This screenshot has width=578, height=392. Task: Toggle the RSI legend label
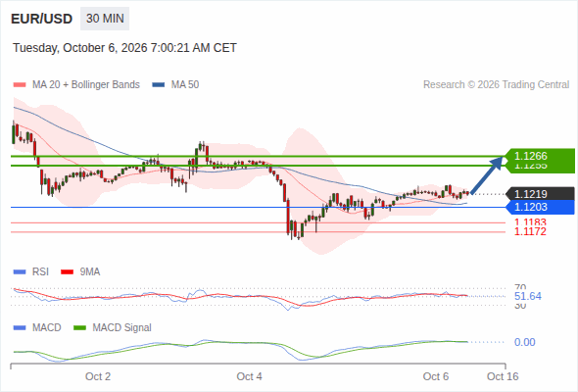[x=40, y=272]
